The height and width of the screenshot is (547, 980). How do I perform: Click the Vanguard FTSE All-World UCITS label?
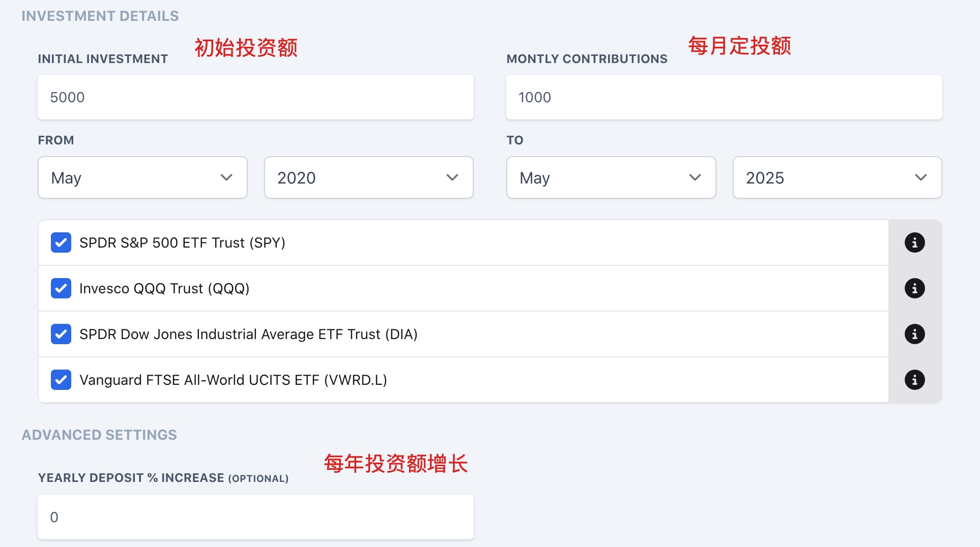[x=233, y=380]
